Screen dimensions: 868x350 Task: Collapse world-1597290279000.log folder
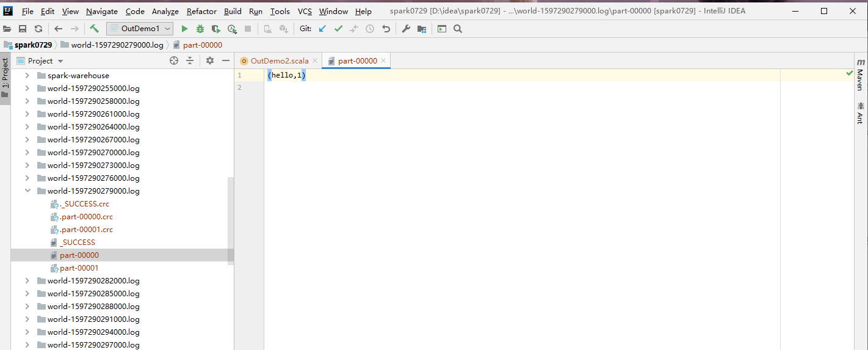click(x=27, y=191)
